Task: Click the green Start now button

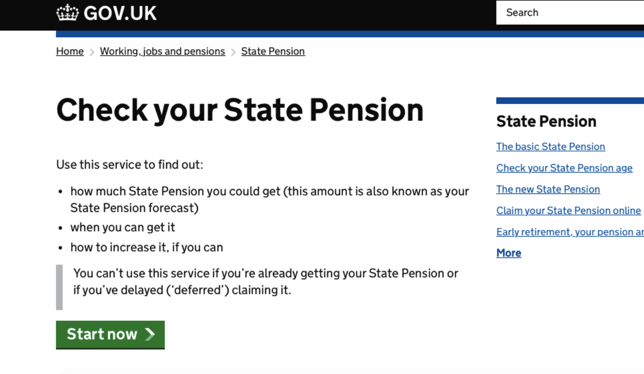Action: 110,335
